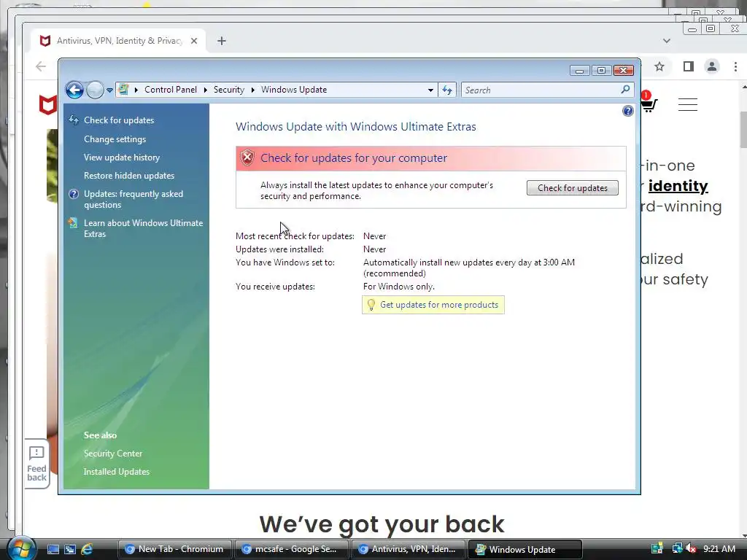Click the magnifier search icon
The height and width of the screenshot is (560, 747).
click(625, 90)
